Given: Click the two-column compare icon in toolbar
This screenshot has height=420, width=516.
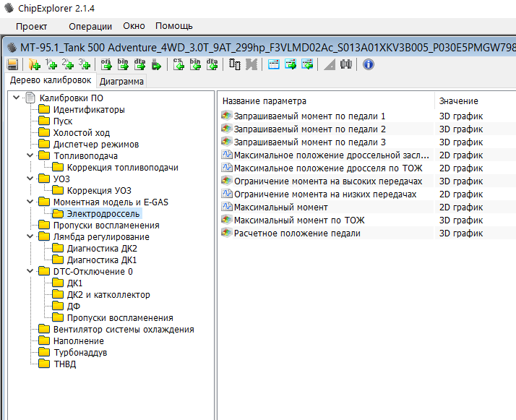Looking at the screenshot, I should pyautogui.click(x=235, y=64).
